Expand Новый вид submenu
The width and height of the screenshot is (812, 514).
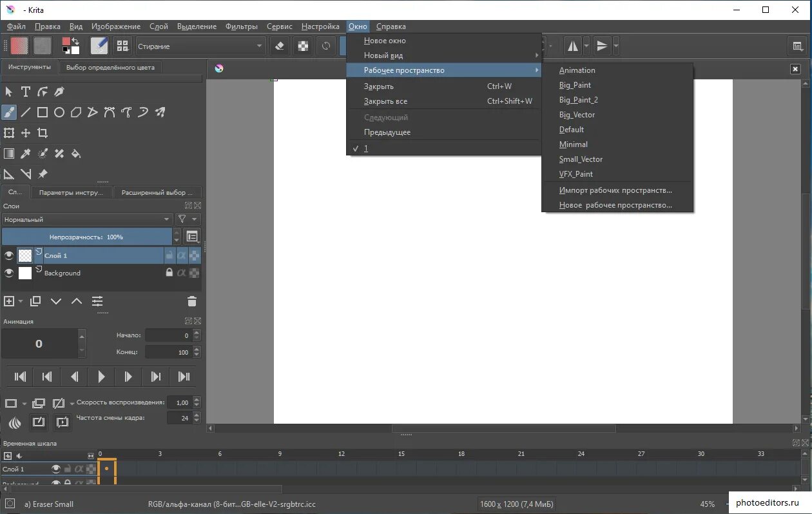tap(443, 55)
